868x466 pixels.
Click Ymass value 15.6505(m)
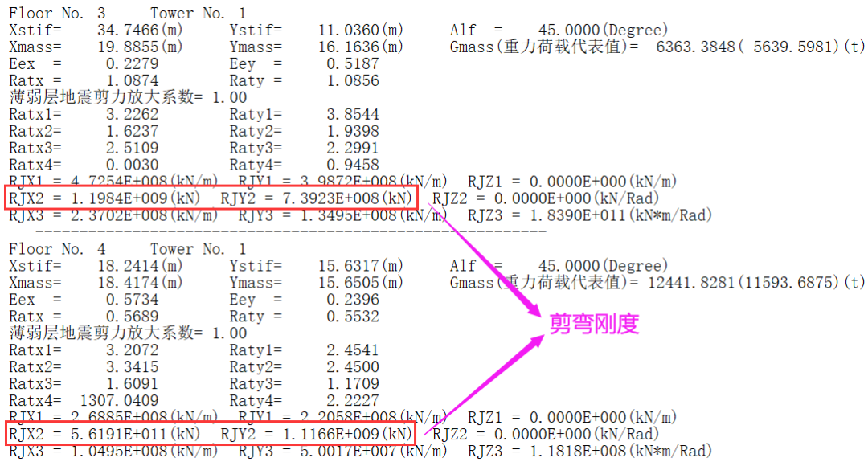point(360,283)
